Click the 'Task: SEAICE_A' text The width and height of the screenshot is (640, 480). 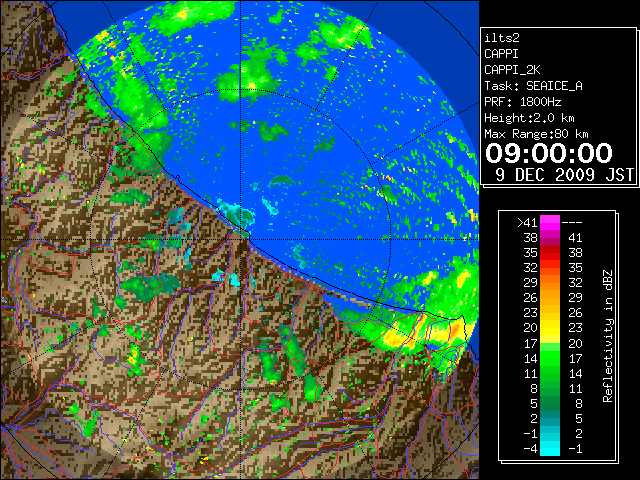click(533, 86)
